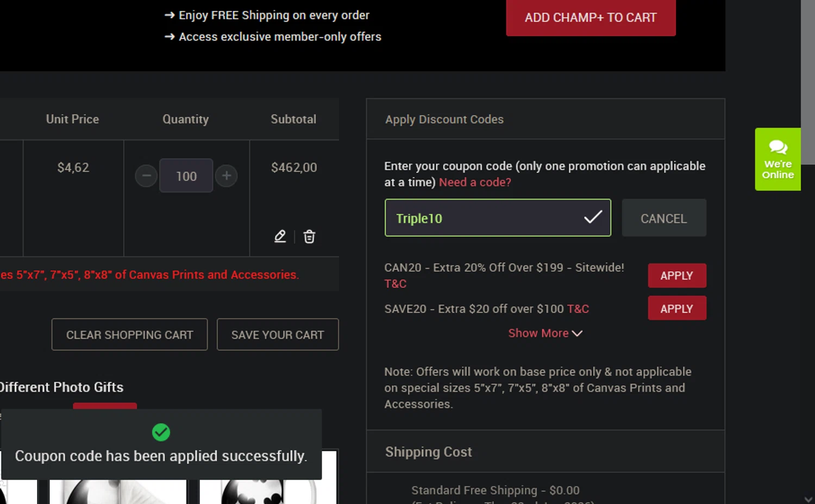Click the scrollbar down arrow
Image resolution: width=815 pixels, height=504 pixels.
pyautogui.click(x=808, y=499)
